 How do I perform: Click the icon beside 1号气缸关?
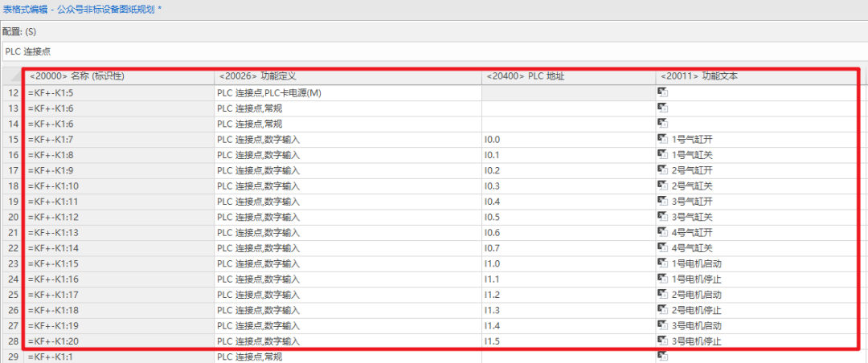(x=662, y=154)
